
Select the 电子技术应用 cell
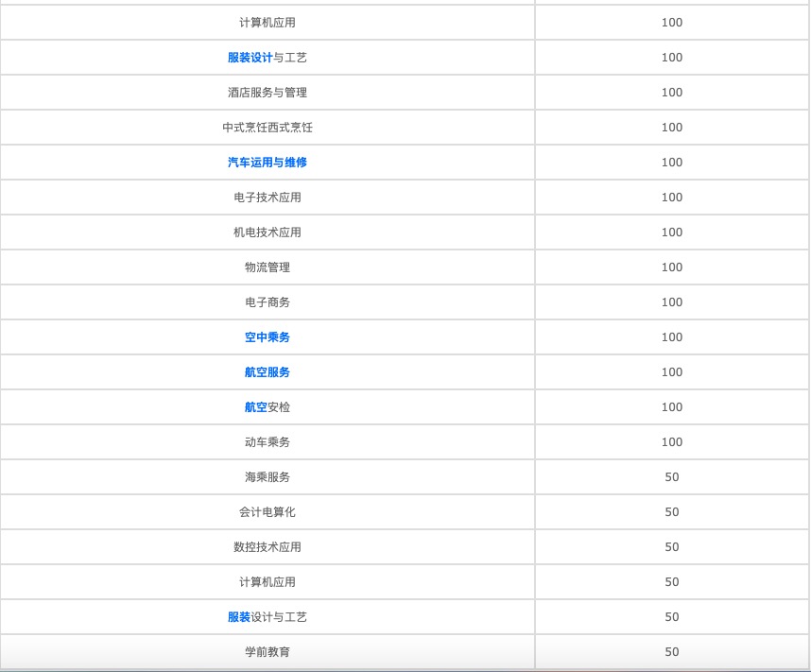pyautogui.click(x=267, y=198)
